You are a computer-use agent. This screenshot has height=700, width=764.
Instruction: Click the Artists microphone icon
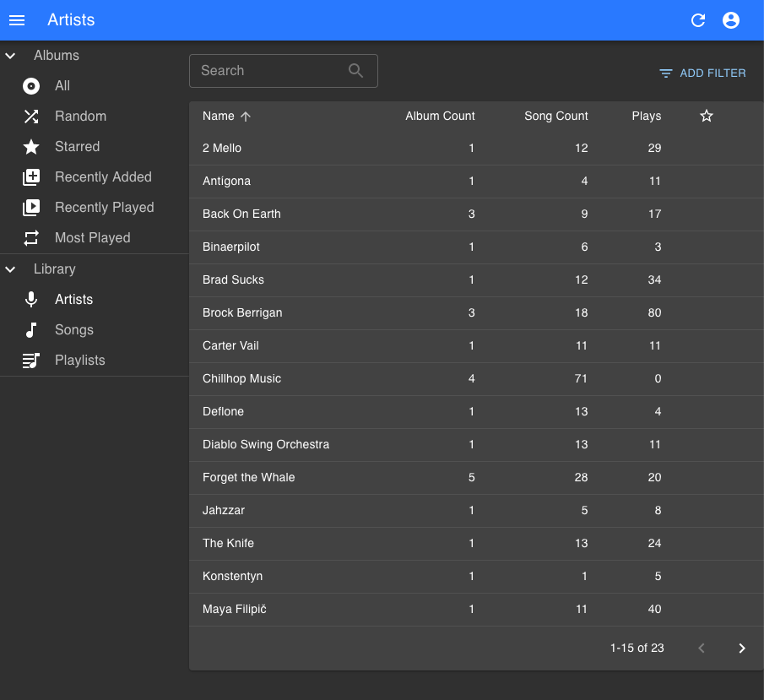click(x=31, y=299)
